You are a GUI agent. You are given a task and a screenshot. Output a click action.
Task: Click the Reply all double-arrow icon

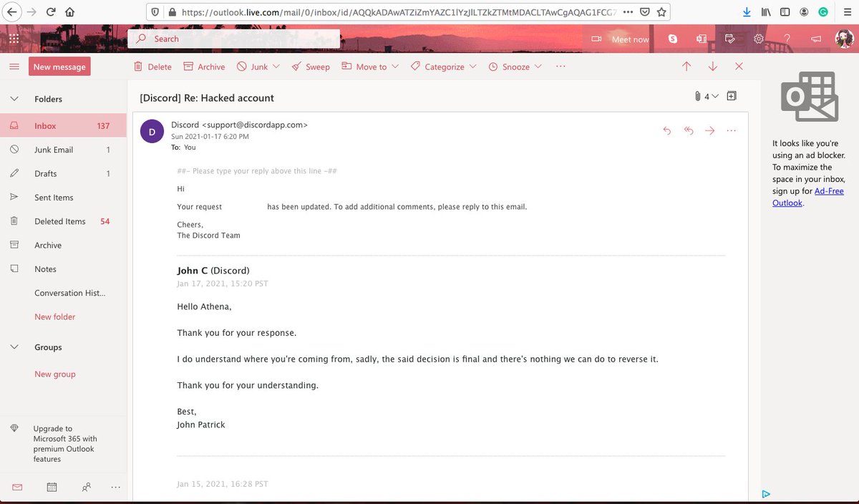click(689, 130)
